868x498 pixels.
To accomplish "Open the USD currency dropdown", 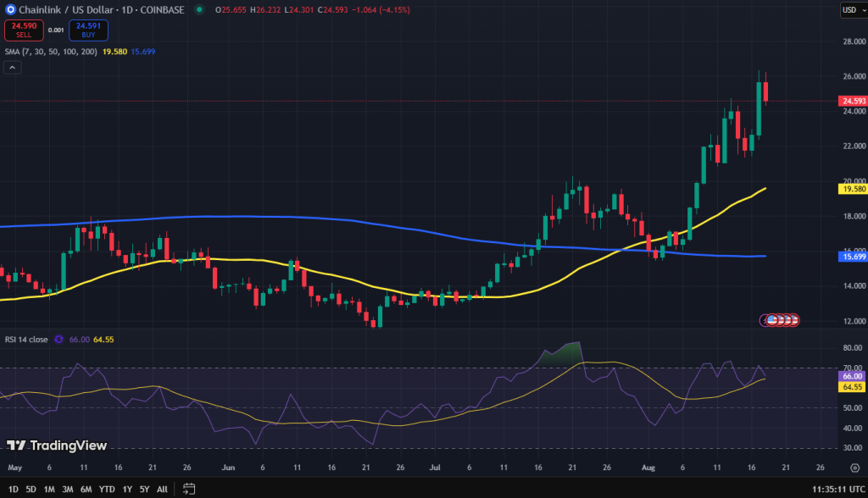I will tap(850, 10).
